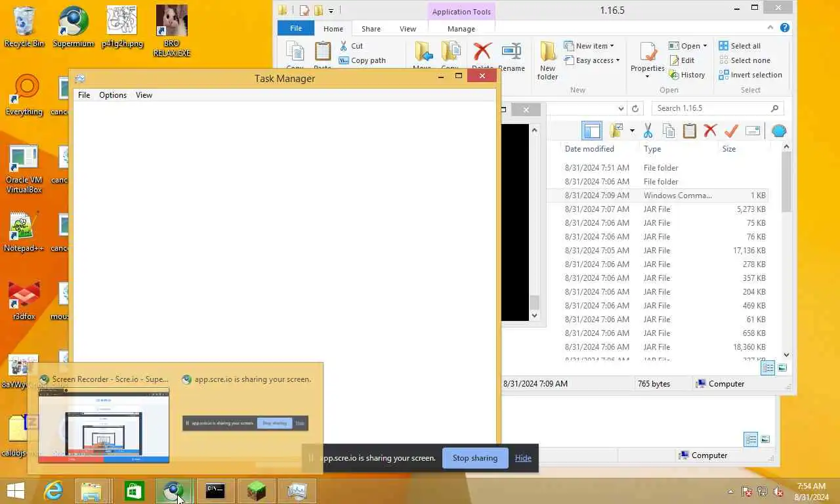Screen dimensions: 840x504
Task: Open the View menu in Task Manager
Action: 144,95
